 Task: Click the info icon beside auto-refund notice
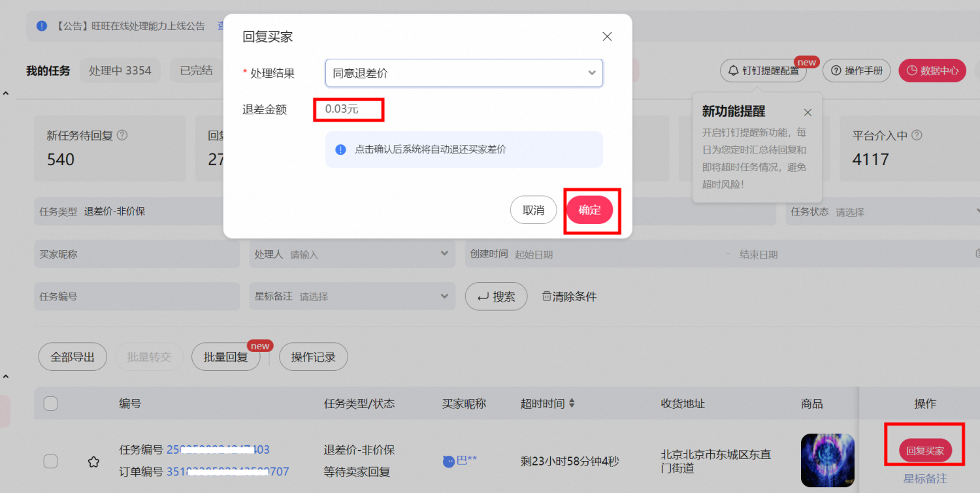(x=340, y=150)
